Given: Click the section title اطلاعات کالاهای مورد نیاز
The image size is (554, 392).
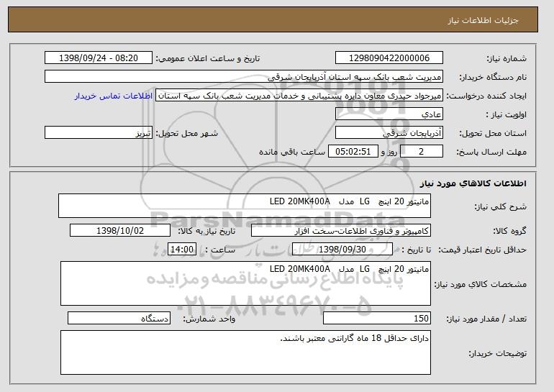Looking at the screenshot, I should pyautogui.click(x=473, y=183).
